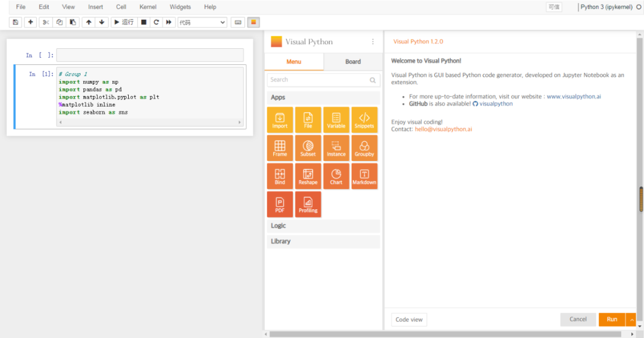
Task: Open the Kernel menu
Action: [x=148, y=7]
